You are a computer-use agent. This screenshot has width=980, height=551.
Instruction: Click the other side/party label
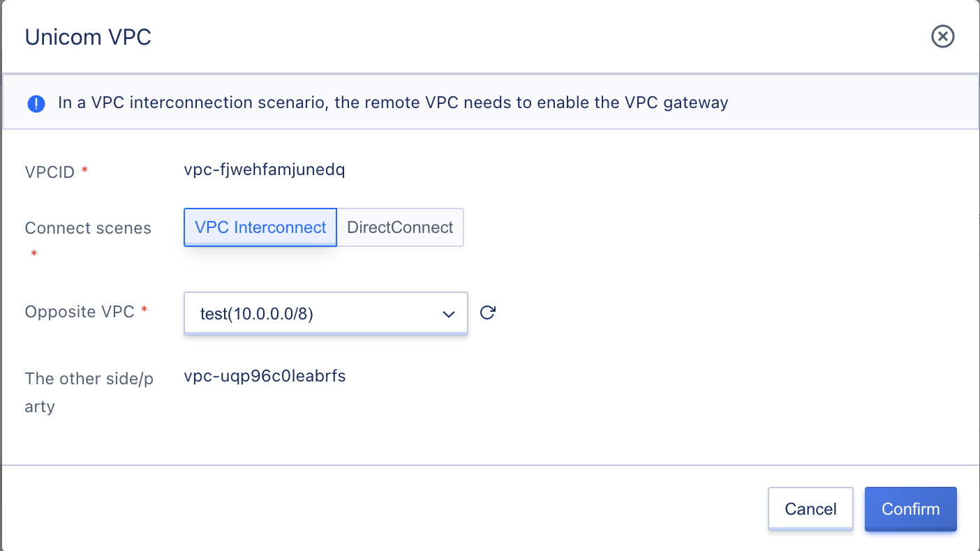89,393
